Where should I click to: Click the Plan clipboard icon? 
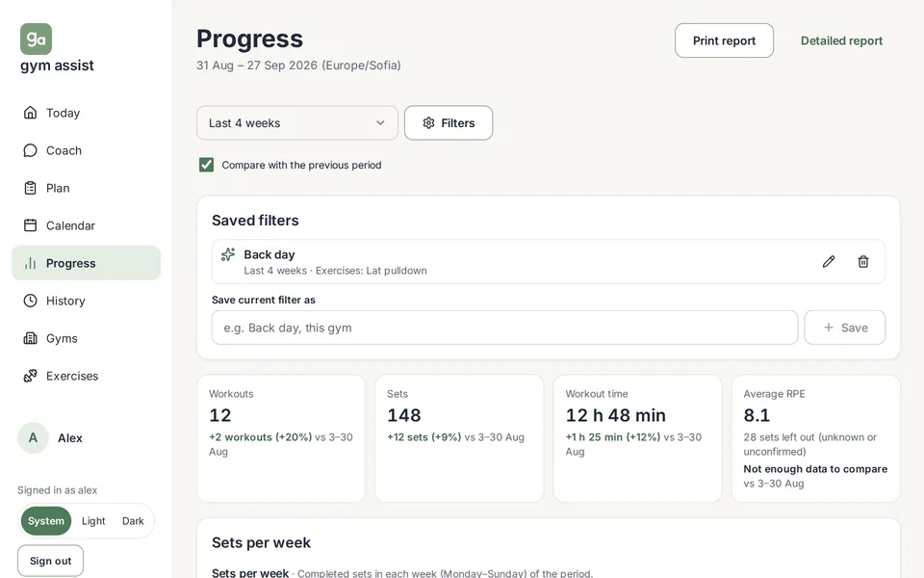pyautogui.click(x=30, y=188)
